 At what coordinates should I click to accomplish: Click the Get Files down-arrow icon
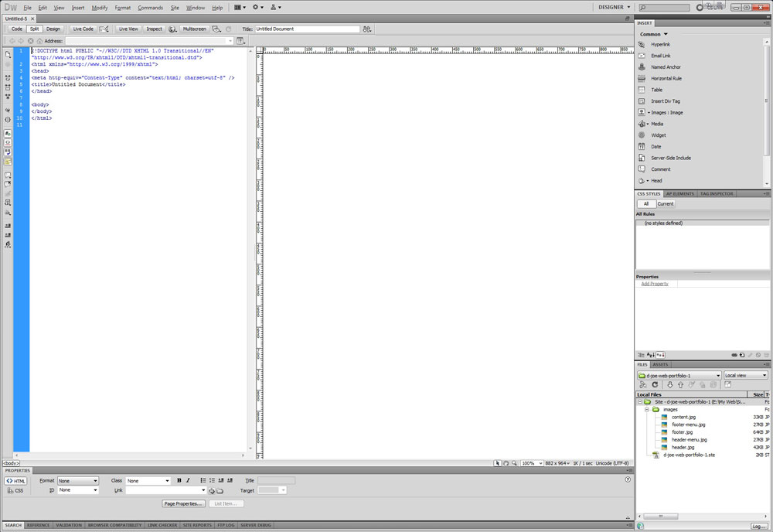pyautogui.click(x=670, y=384)
